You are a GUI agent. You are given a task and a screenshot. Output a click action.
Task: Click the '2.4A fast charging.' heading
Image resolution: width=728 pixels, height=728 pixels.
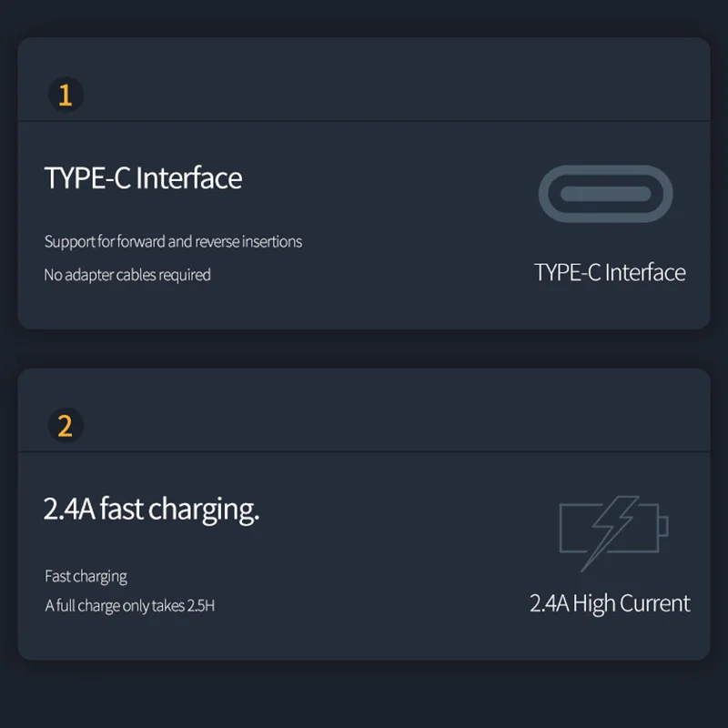click(x=151, y=510)
